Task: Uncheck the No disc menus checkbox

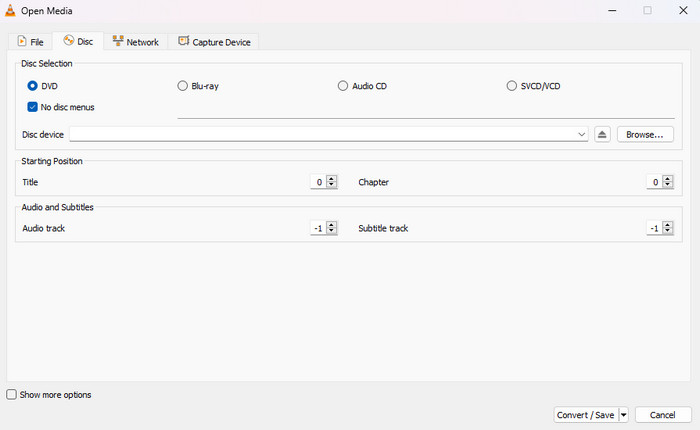Action: [32, 107]
